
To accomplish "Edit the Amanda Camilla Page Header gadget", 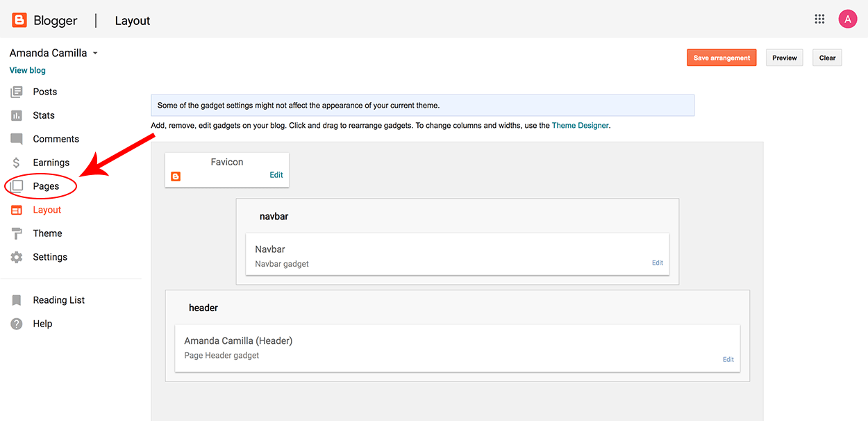I will [728, 359].
